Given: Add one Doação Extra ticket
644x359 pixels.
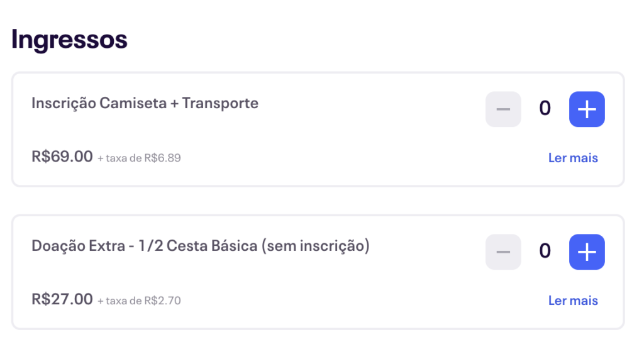Looking at the screenshot, I should coord(587,252).
